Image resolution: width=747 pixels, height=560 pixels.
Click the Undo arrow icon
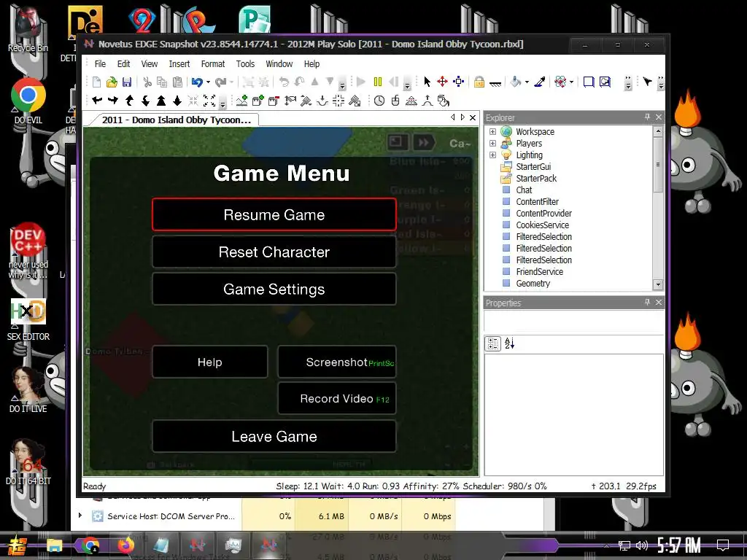coord(197,82)
